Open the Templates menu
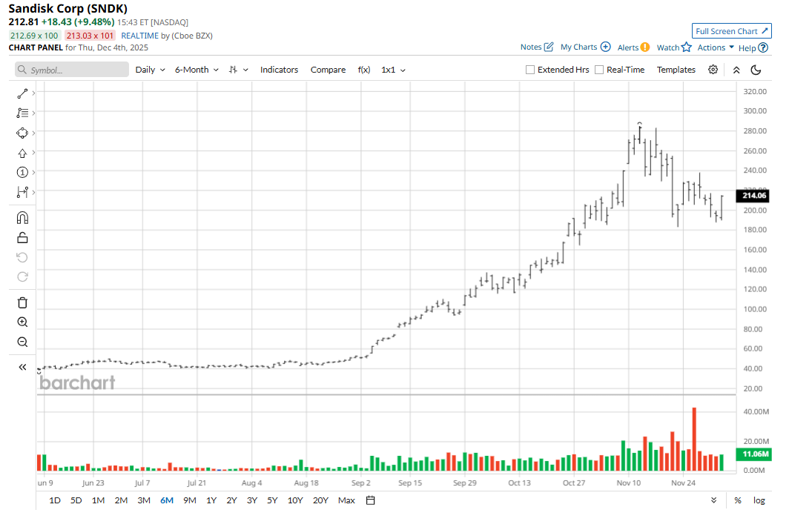Image resolution: width=812 pixels, height=530 pixels. click(676, 70)
